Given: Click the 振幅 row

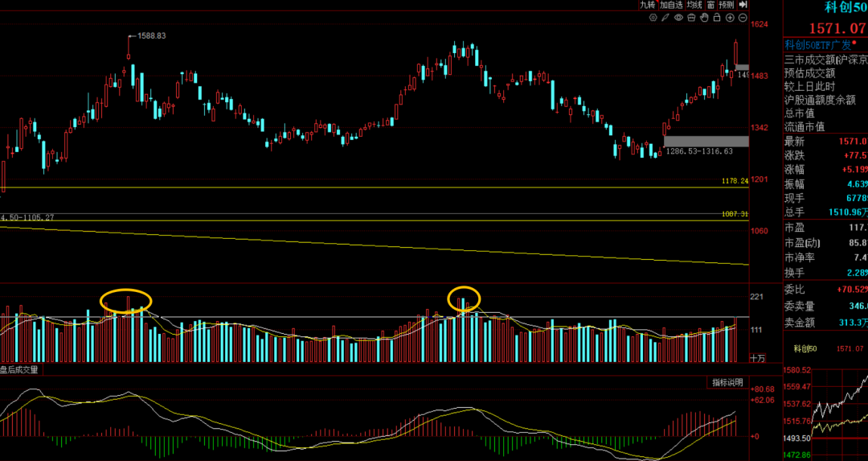Looking at the screenshot, I should point(825,184).
